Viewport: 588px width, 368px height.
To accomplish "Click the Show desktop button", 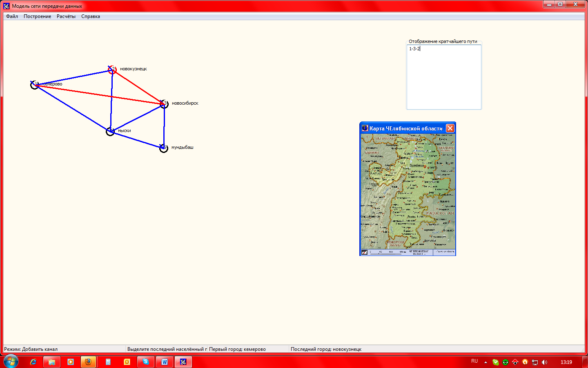I will pos(585,362).
